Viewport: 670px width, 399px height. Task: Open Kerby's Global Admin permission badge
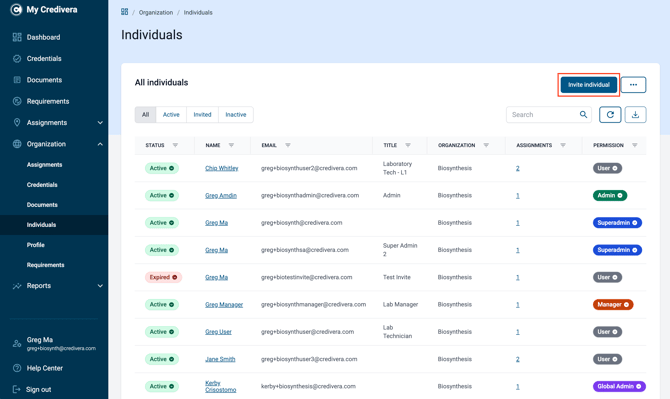click(x=619, y=386)
